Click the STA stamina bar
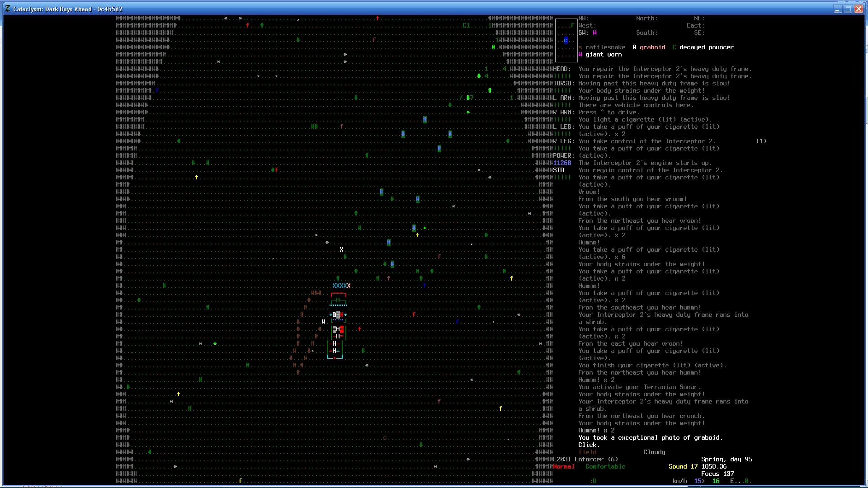Image resolution: width=868 pixels, height=488 pixels. click(562, 178)
